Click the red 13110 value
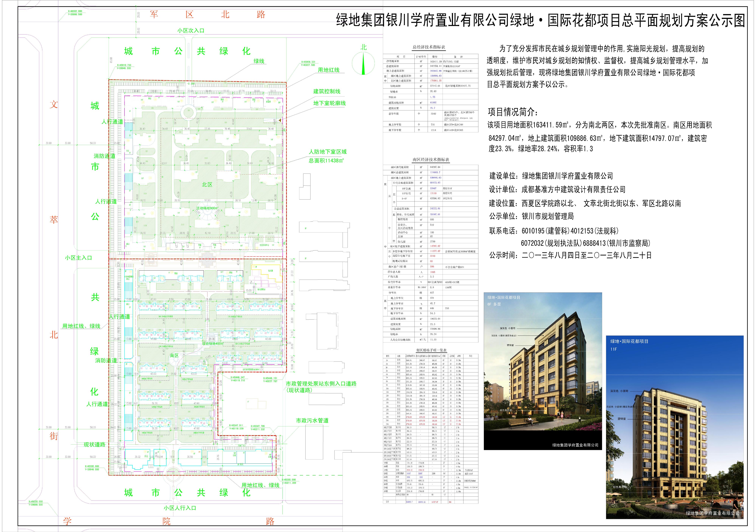Screen dimensions: 756x532 click(433, 193)
